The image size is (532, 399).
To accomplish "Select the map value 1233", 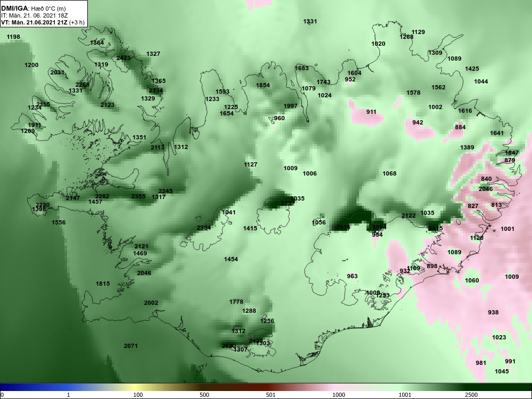I will click(x=212, y=99).
